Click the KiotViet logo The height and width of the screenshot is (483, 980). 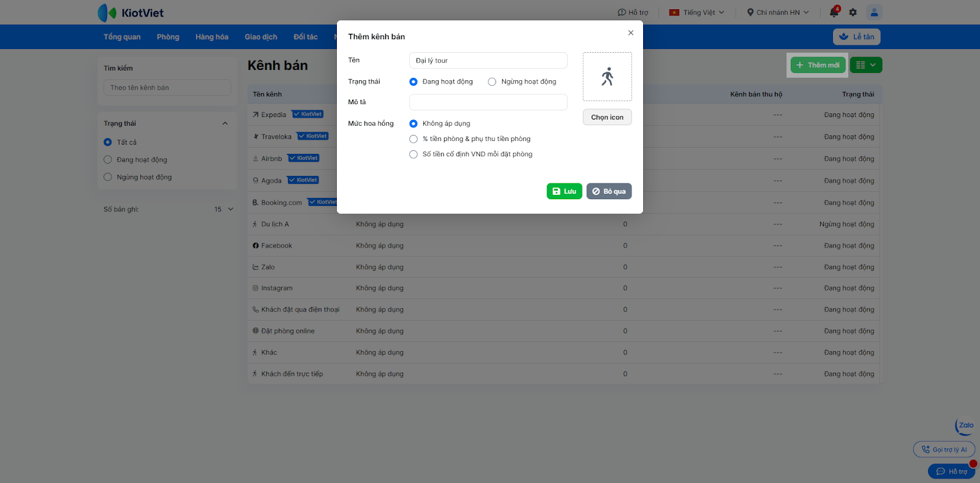pyautogui.click(x=130, y=12)
